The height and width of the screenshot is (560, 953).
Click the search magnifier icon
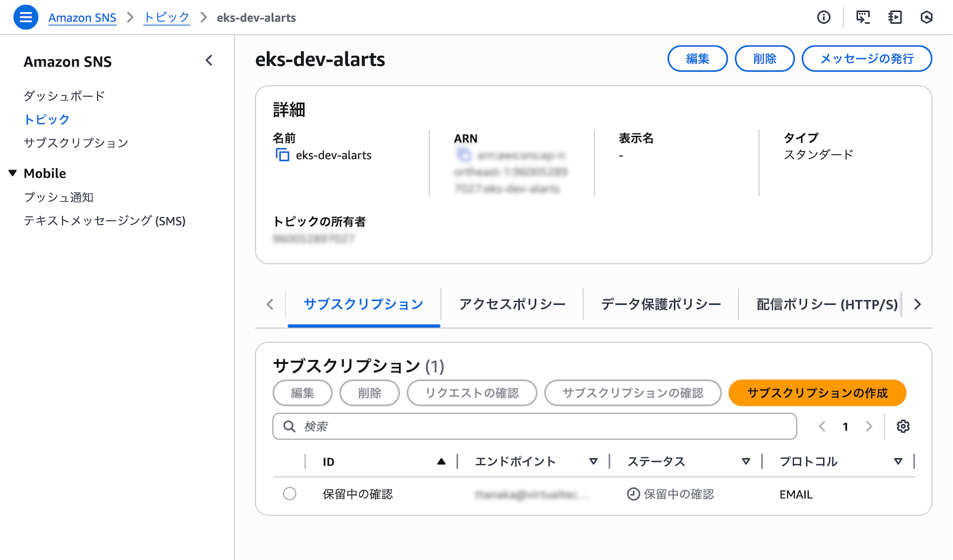(x=289, y=427)
